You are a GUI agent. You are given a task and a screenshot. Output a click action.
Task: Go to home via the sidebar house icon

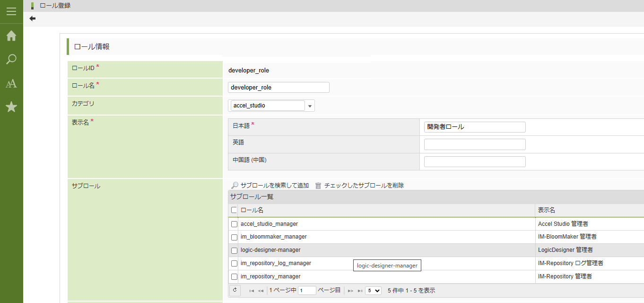coord(11,36)
